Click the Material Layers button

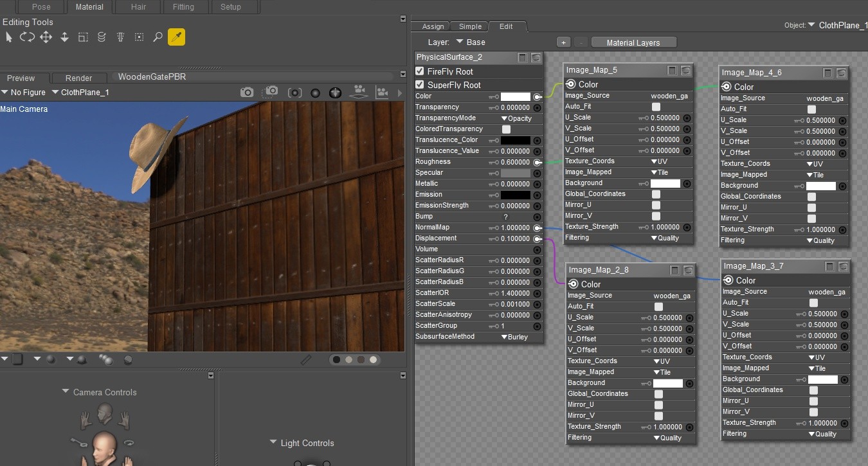pyautogui.click(x=633, y=42)
